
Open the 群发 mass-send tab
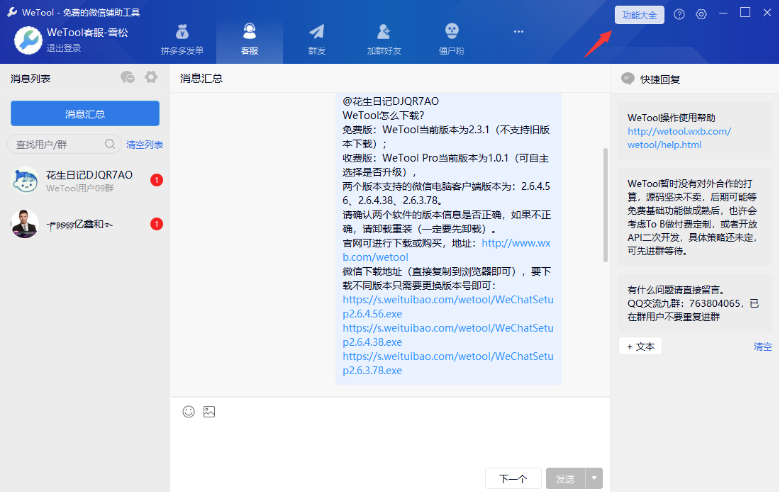(x=316, y=39)
